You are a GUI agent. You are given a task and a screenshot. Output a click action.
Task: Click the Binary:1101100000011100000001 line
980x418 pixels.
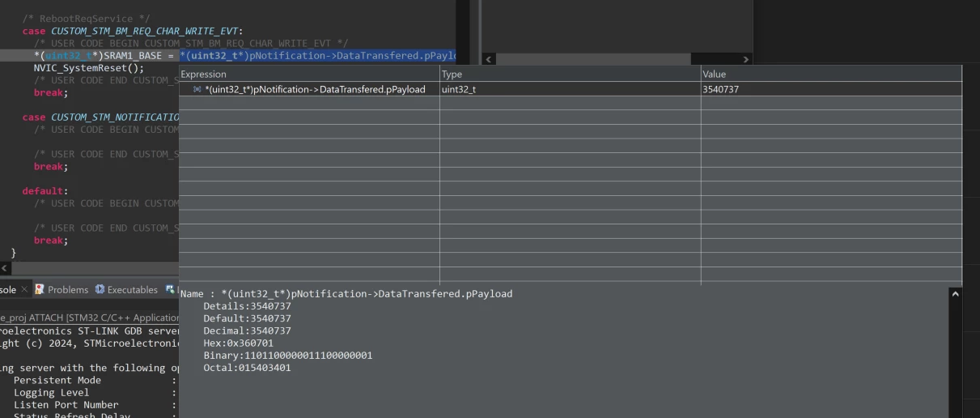point(287,356)
